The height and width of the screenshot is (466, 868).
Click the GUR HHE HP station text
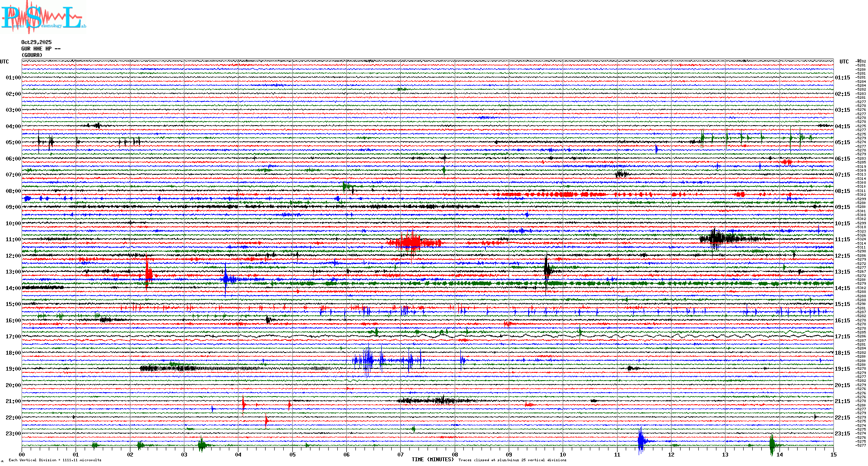41,49
